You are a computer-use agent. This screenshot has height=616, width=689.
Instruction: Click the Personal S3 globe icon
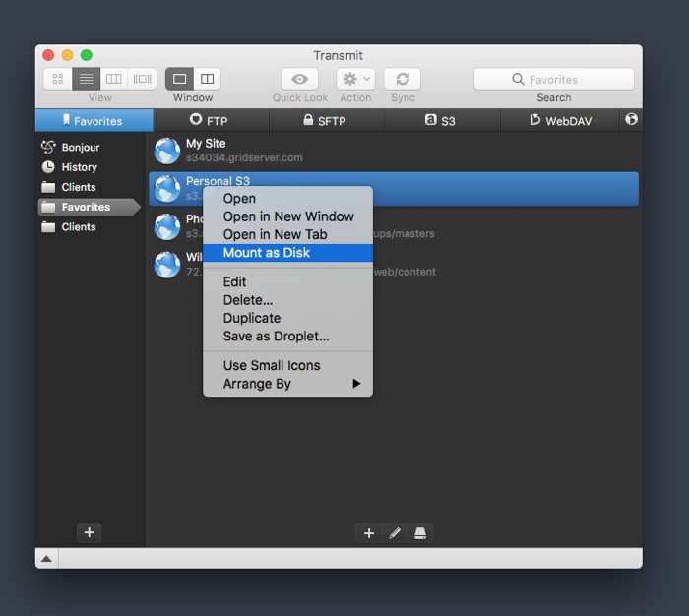click(x=167, y=189)
